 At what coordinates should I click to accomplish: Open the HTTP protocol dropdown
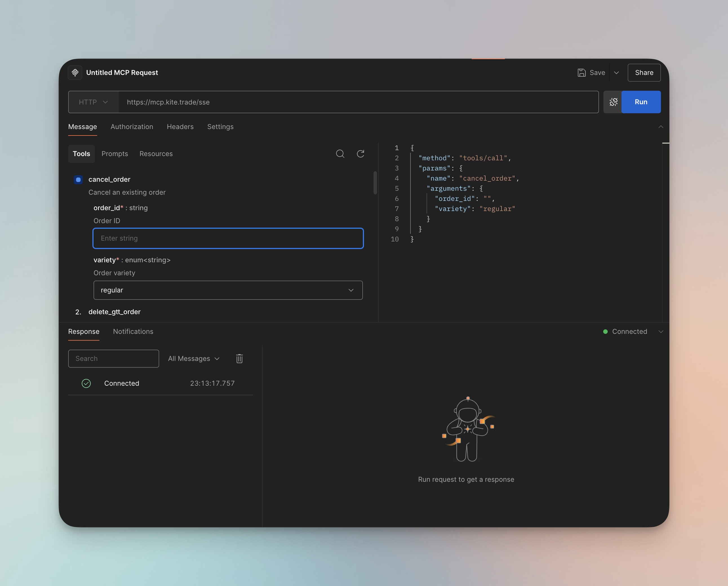(94, 102)
